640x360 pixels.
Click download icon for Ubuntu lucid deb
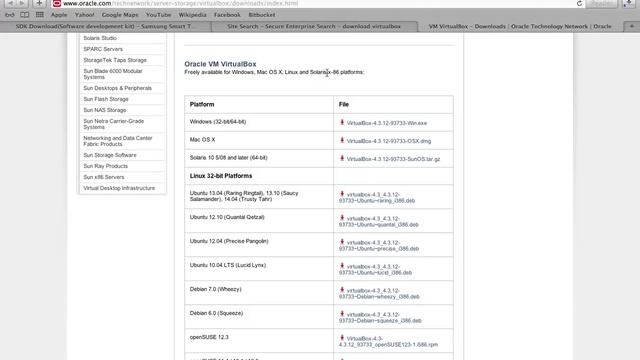pos(342,266)
